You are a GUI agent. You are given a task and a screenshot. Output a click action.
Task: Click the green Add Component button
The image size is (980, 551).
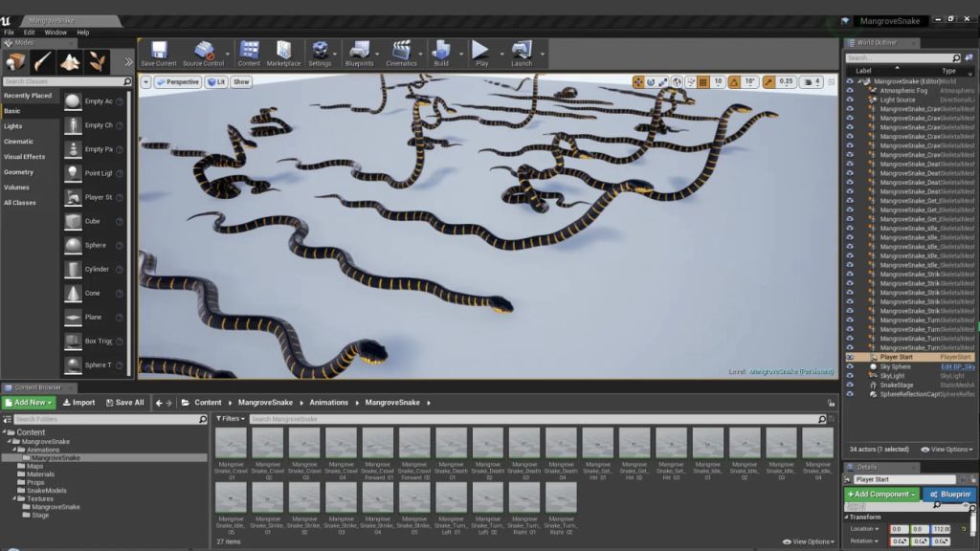[x=880, y=494]
